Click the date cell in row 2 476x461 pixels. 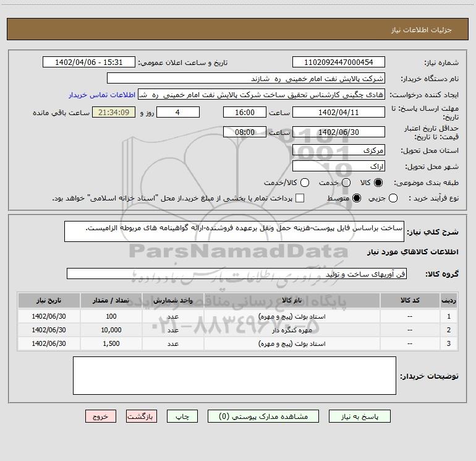(x=49, y=330)
